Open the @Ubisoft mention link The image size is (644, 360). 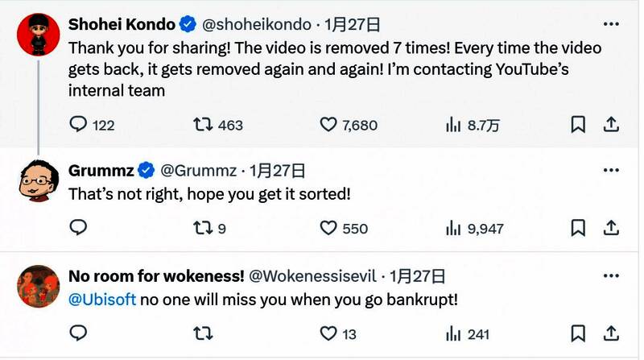pos(102,301)
